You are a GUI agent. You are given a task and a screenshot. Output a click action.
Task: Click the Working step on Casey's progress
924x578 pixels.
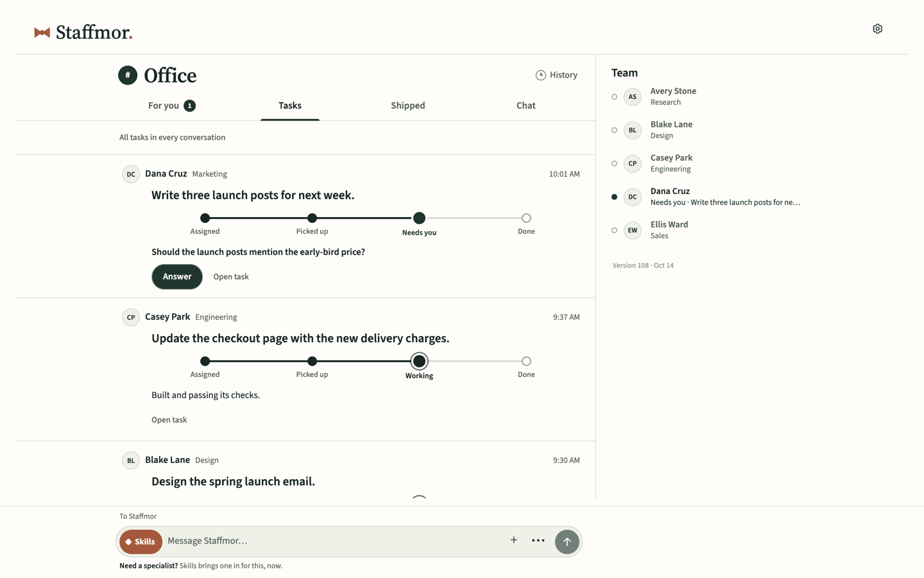pos(419,362)
